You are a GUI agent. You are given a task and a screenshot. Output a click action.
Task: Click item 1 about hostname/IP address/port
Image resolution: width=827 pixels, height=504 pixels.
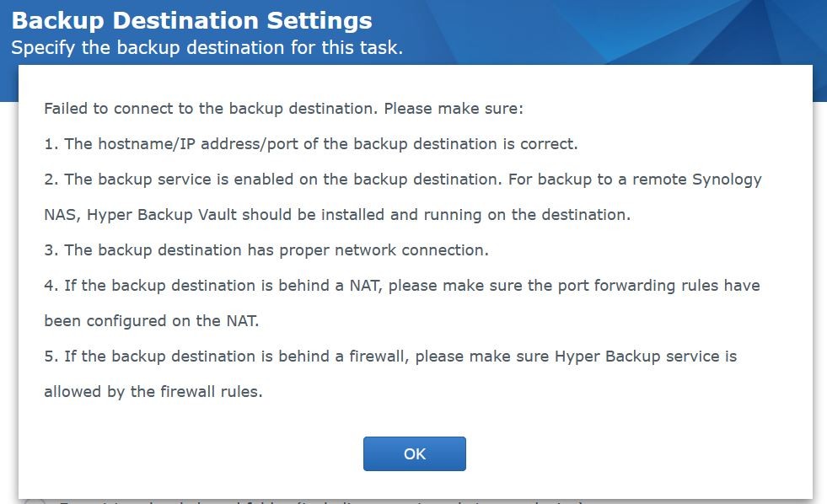[x=310, y=144]
